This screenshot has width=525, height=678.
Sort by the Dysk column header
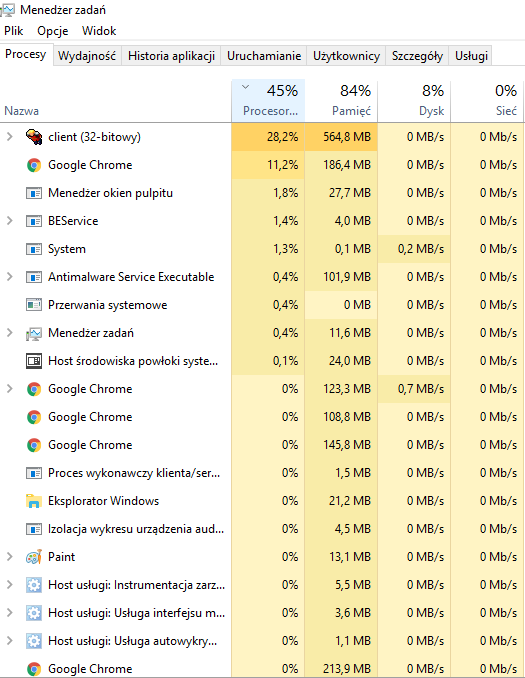tap(414, 100)
